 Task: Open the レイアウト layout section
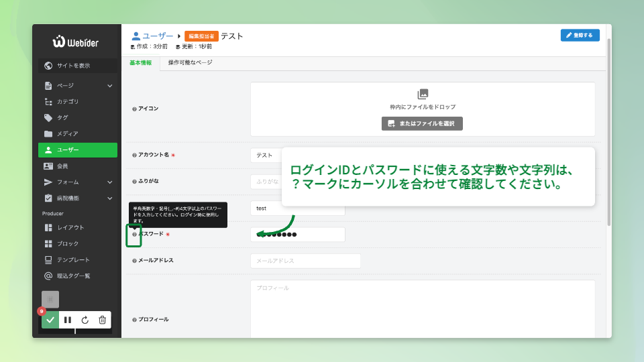pyautogui.click(x=70, y=227)
